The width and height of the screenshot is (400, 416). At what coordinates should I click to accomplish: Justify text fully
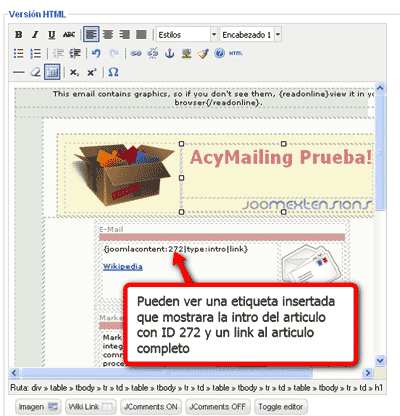141,35
